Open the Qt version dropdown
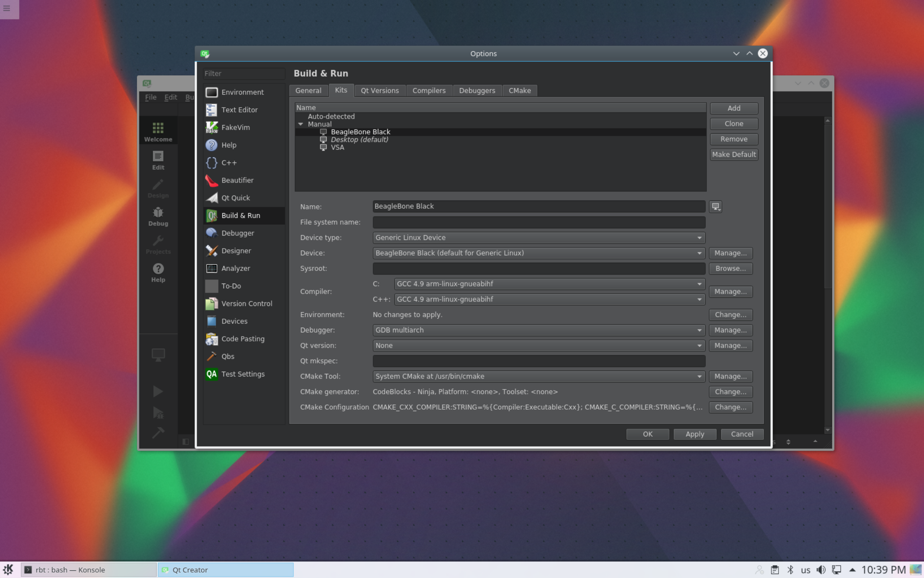Viewport: 924px width, 578px height. [x=539, y=345]
